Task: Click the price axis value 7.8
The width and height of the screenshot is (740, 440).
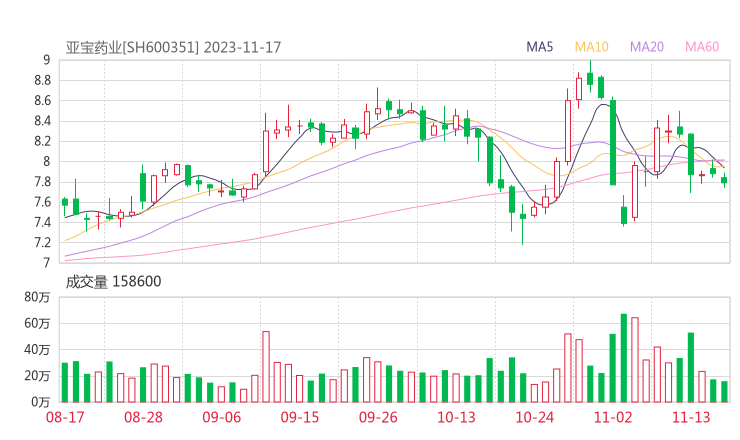Action: 42,182
